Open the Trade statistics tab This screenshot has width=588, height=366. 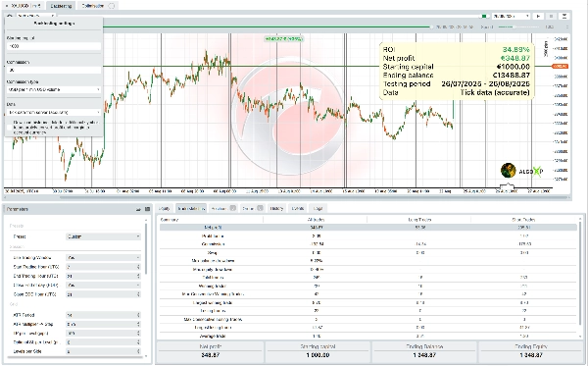(x=191, y=208)
